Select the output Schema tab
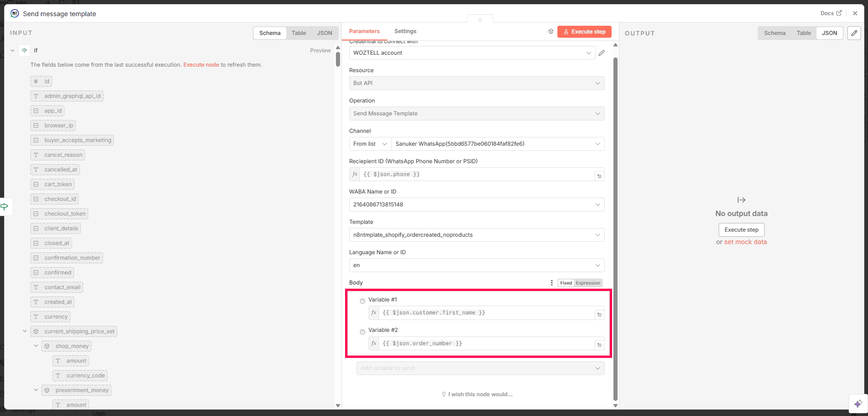 (x=774, y=33)
